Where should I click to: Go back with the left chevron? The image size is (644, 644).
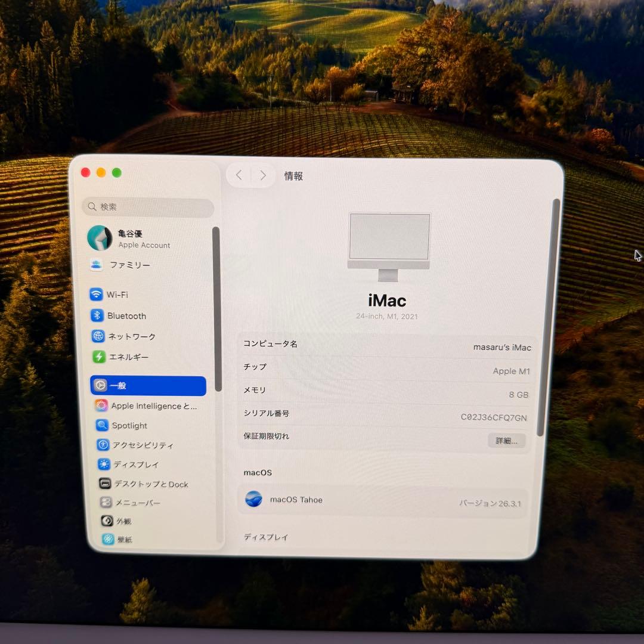pos(239,175)
